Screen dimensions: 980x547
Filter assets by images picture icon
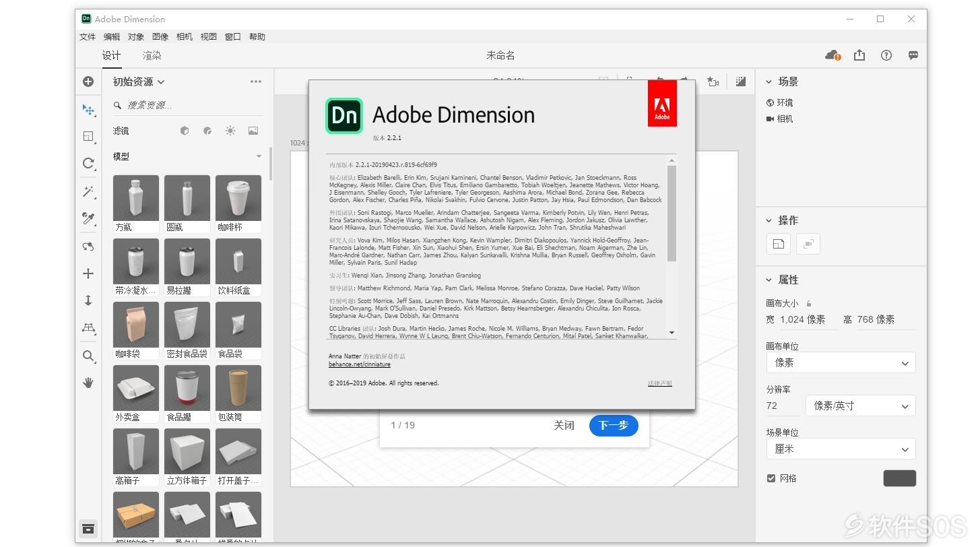point(253,131)
